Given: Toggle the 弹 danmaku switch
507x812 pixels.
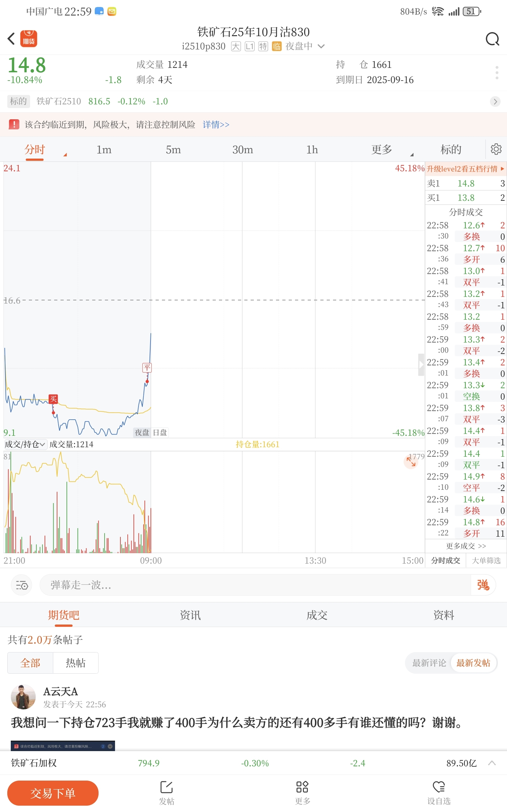Looking at the screenshot, I should point(483,585).
